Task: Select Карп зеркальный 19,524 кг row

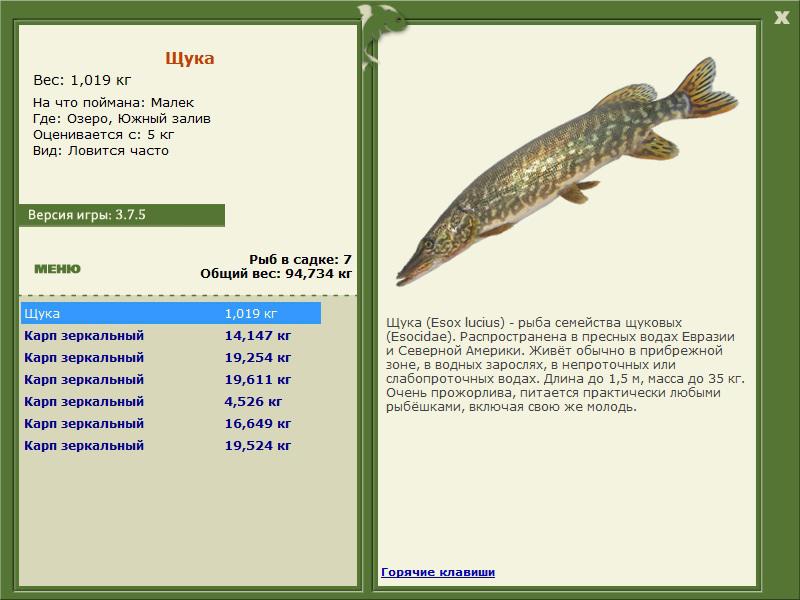Action: pyautogui.click(x=171, y=445)
